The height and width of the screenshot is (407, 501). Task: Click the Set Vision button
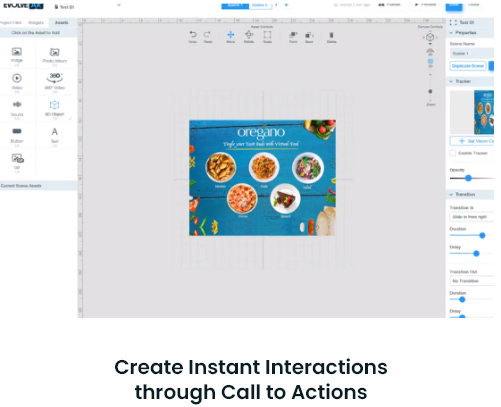tap(472, 141)
